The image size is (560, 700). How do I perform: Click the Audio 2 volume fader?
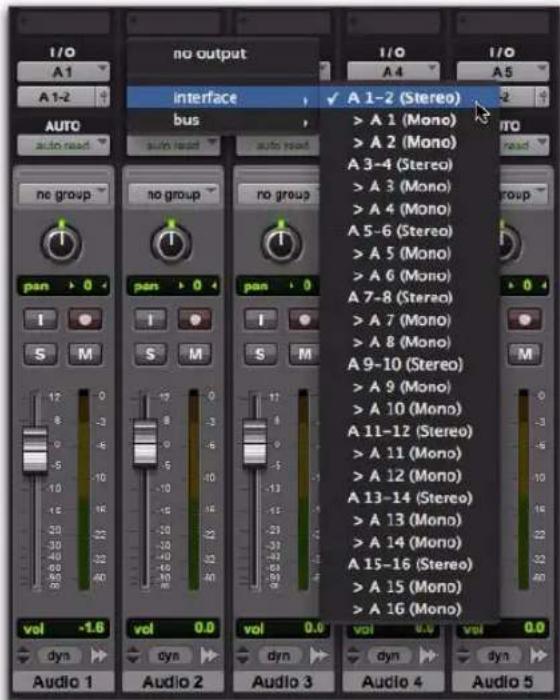coord(145,442)
